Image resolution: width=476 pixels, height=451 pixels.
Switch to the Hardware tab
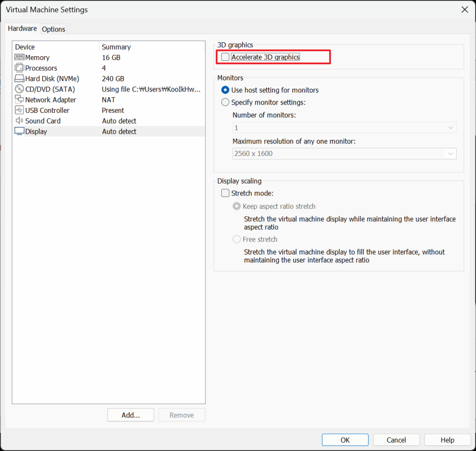(x=22, y=29)
